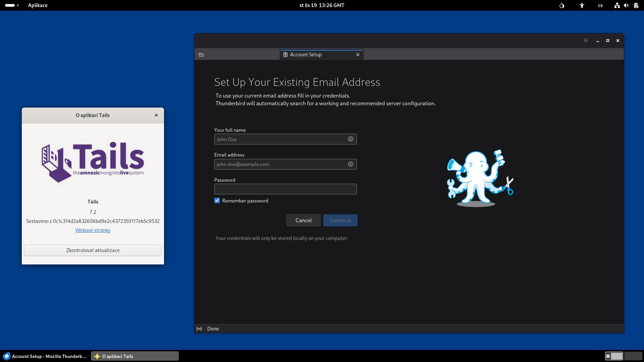Click the info icon in the email address field
Screen dimensions: 644x362
coord(351,164)
